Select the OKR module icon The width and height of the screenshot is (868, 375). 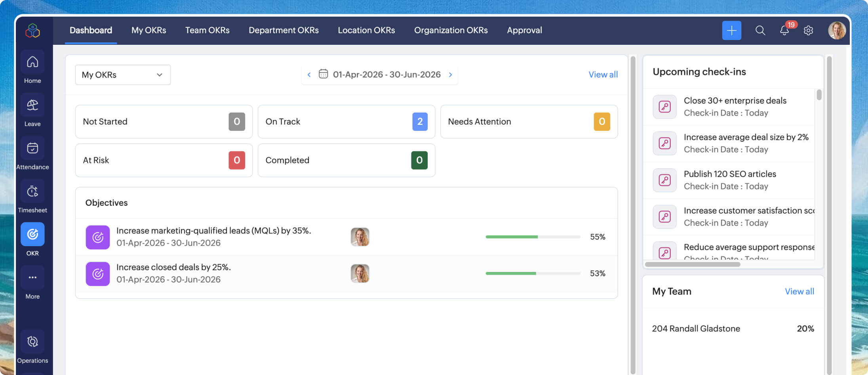coord(32,234)
